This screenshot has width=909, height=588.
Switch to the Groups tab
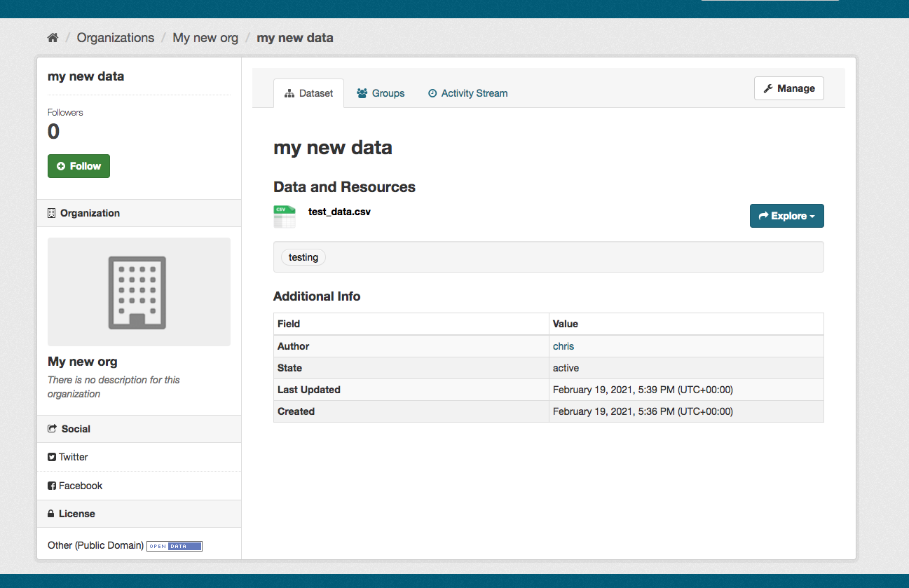click(x=381, y=93)
